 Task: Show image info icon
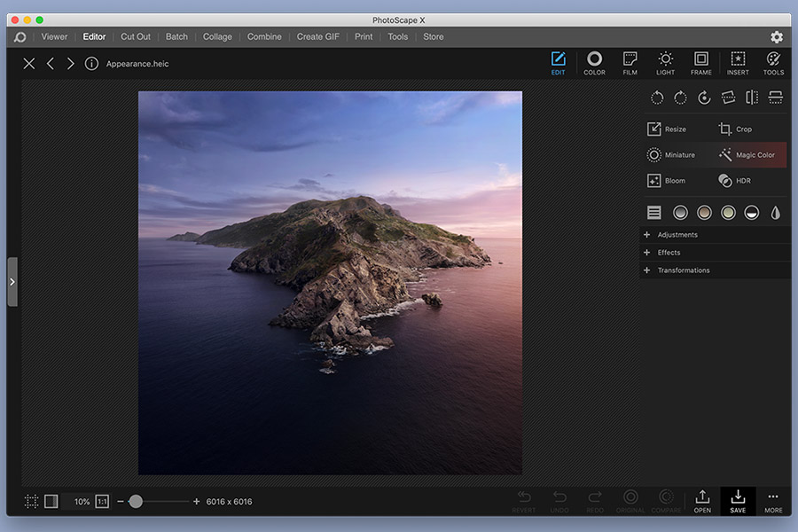(91, 64)
